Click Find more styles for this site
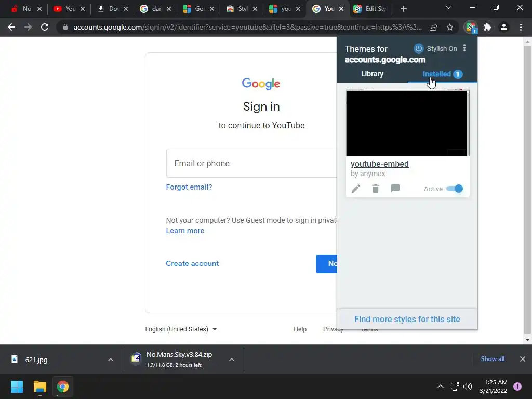 click(x=407, y=320)
